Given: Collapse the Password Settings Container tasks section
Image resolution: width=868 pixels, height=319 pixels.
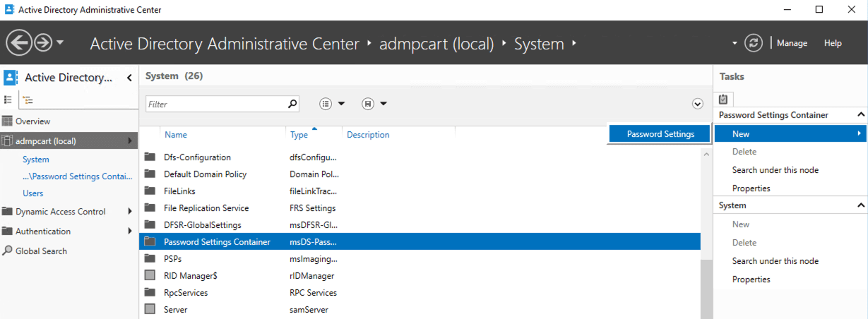Looking at the screenshot, I should pyautogui.click(x=861, y=115).
